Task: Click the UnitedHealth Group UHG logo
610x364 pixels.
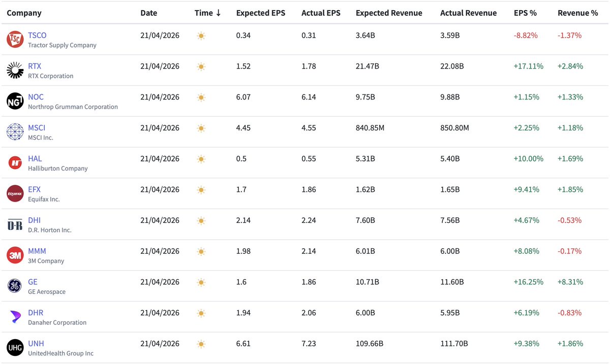Action: [x=15, y=348]
